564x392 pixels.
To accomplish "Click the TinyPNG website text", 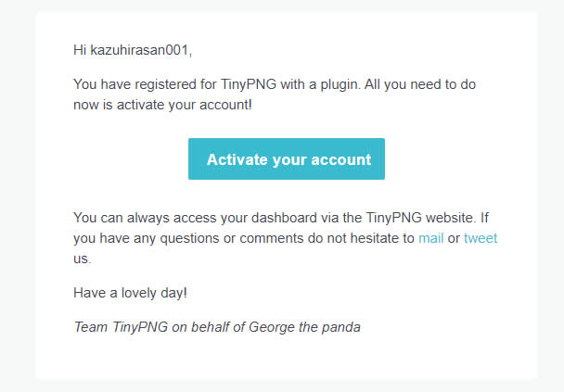I will tap(420, 218).
